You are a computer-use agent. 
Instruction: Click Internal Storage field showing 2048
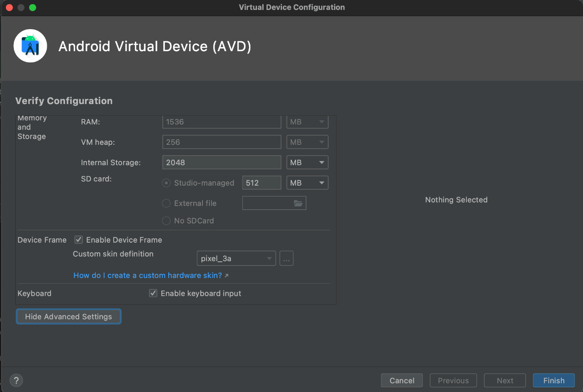[222, 162]
